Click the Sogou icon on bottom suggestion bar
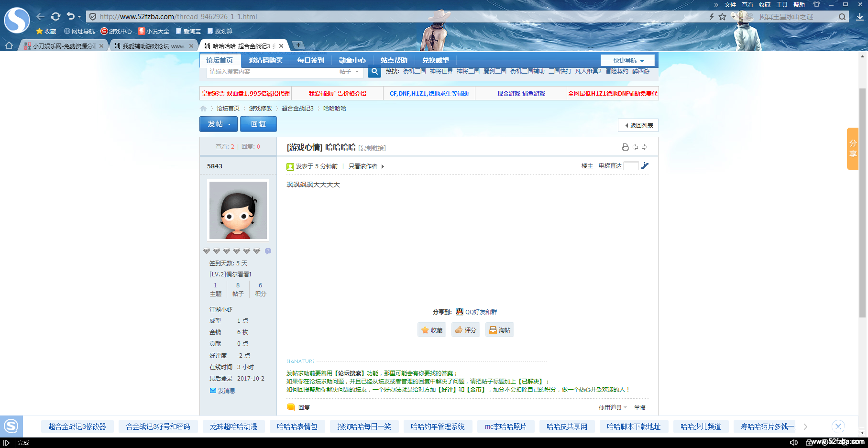 (11, 426)
